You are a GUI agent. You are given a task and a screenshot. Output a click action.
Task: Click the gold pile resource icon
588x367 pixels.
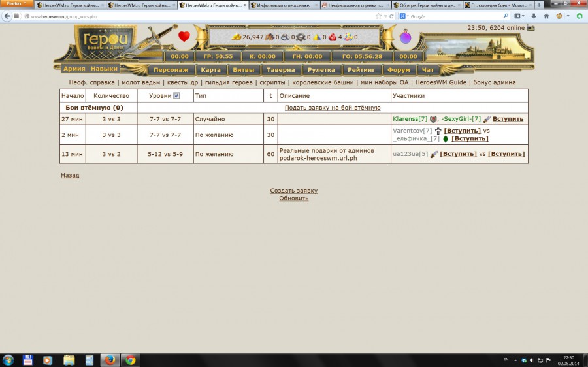coord(237,37)
